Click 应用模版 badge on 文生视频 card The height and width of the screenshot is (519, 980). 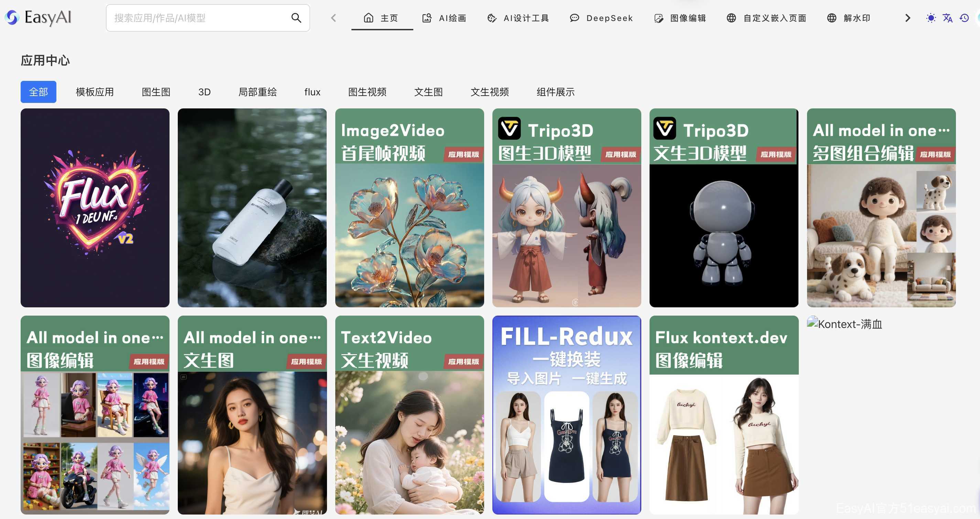pos(464,361)
